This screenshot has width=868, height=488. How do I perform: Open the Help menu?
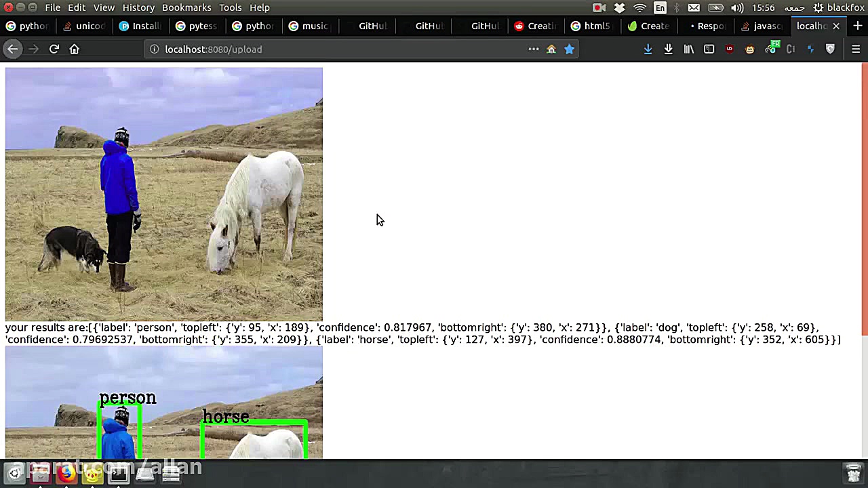260,7
